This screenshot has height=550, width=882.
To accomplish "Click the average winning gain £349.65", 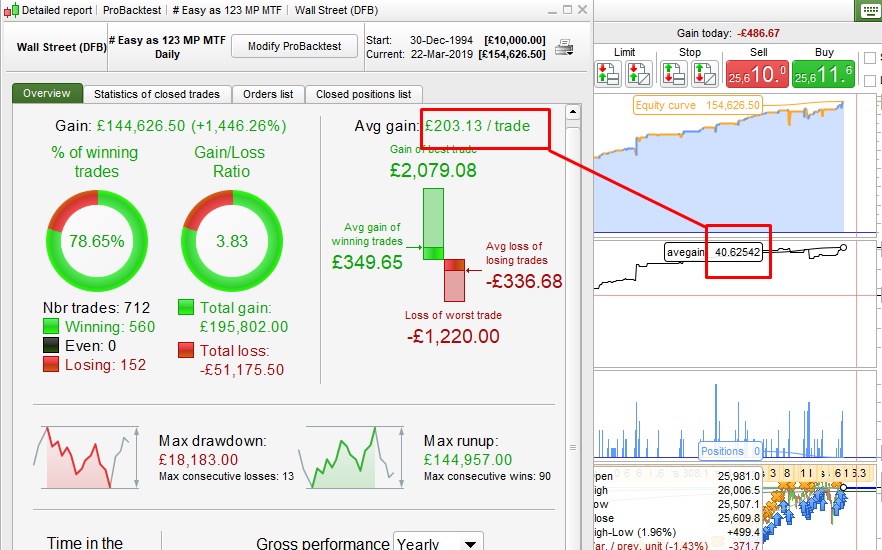I will (x=367, y=262).
